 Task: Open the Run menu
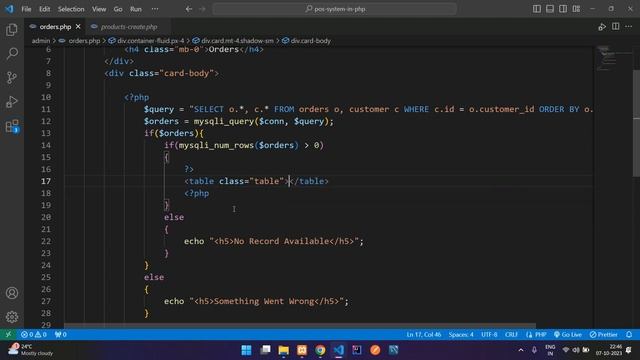click(136, 9)
